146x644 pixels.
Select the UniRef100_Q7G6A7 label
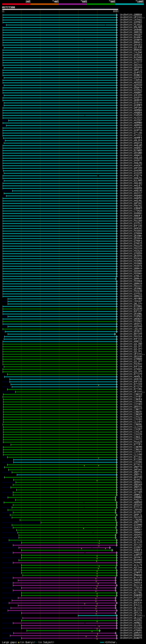(131, 369)
